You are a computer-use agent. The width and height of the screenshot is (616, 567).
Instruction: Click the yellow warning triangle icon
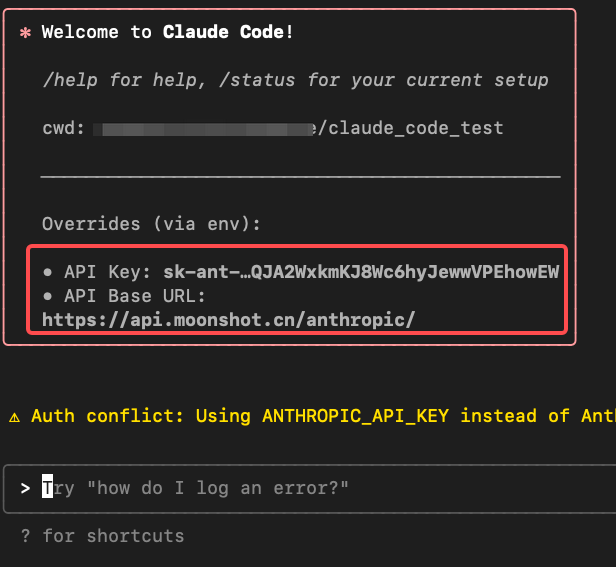tap(15, 417)
